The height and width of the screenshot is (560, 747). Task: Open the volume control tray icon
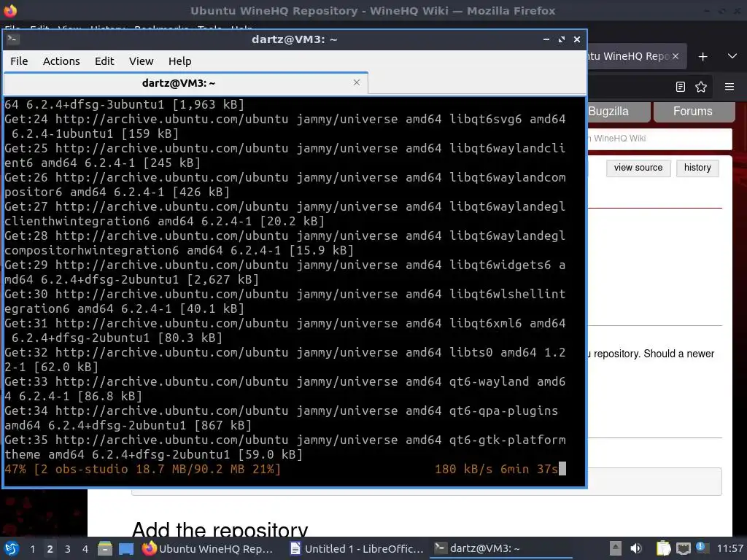point(636,548)
